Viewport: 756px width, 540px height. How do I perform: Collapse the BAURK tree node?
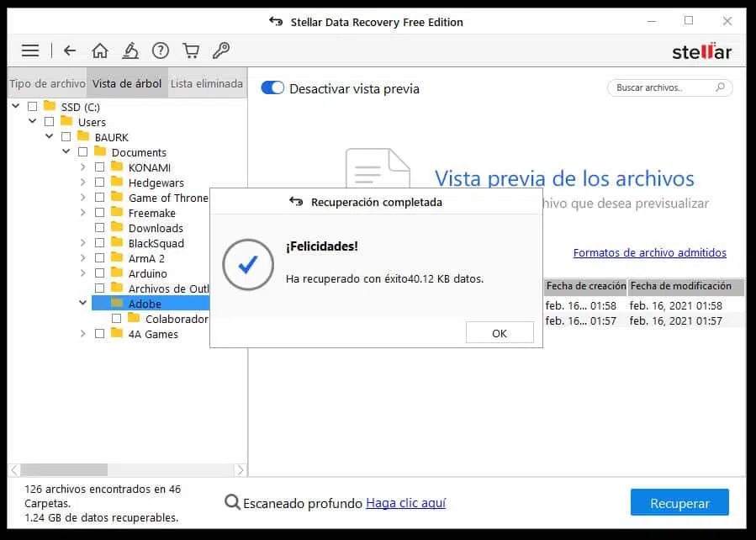pos(49,136)
